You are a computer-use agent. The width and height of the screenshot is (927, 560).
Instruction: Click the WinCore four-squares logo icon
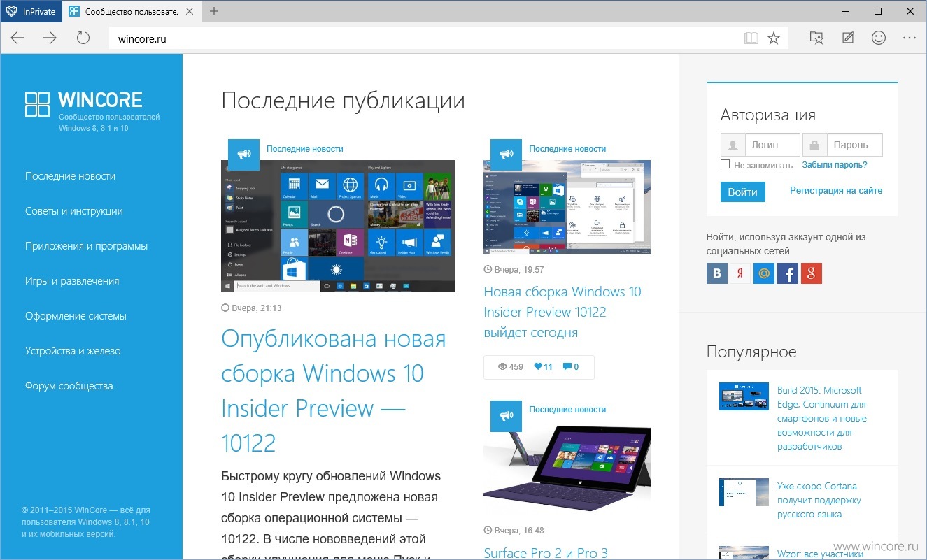37,104
